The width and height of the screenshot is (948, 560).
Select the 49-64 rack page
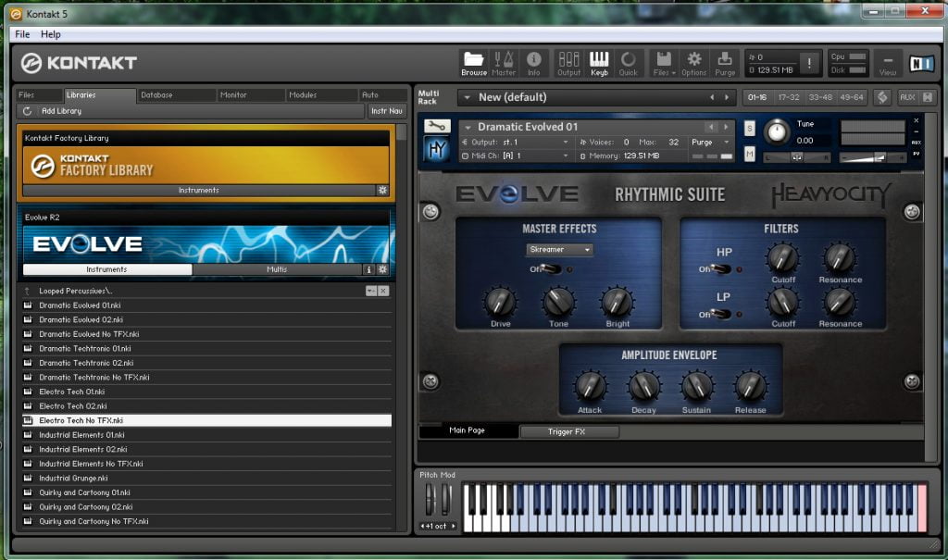pos(852,97)
